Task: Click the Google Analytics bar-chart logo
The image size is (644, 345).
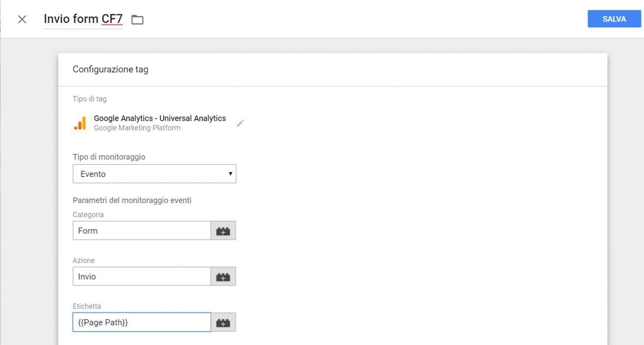Action: pyautogui.click(x=80, y=123)
